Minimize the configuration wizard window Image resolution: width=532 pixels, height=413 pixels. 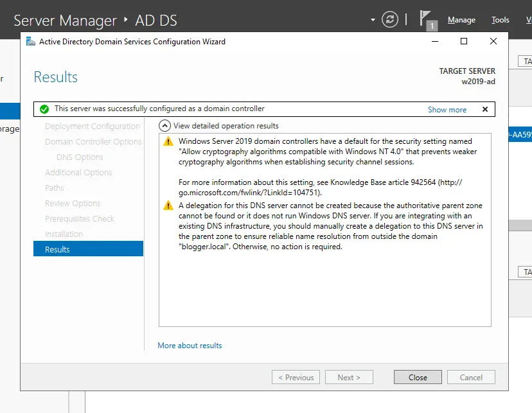[435, 41]
